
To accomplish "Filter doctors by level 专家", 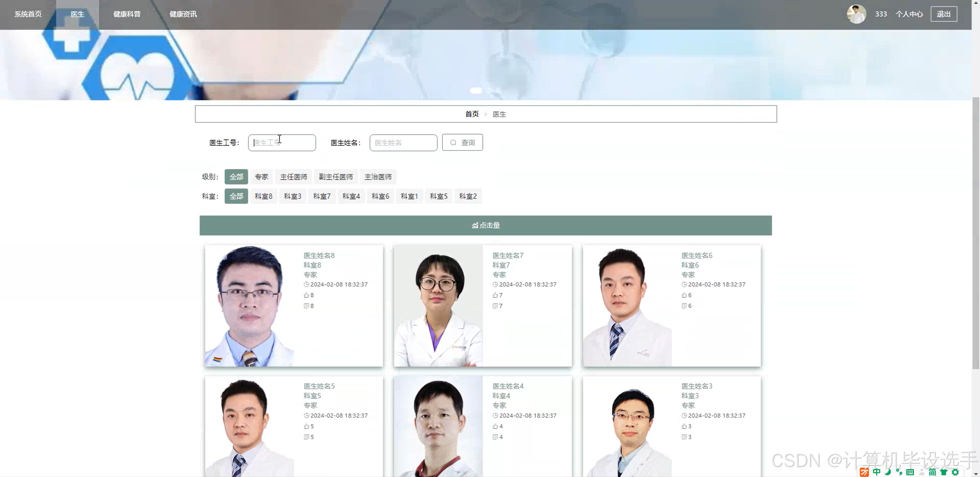I will (x=261, y=177).
